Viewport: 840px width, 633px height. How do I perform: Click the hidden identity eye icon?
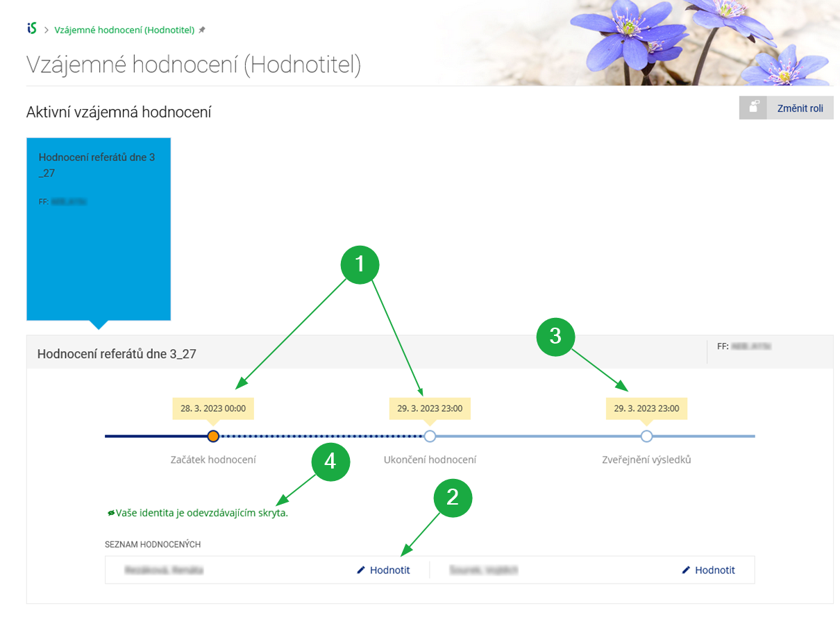point(110,513)
